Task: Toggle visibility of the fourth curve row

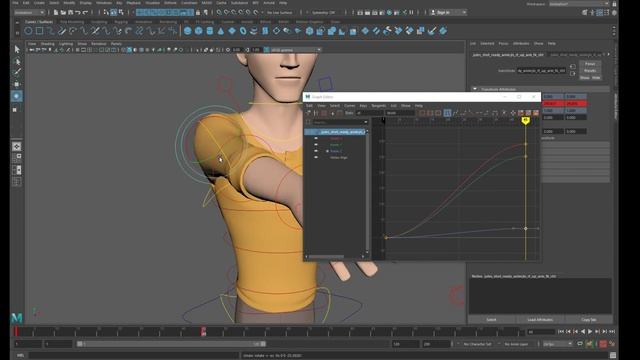Action: point(316,157)
